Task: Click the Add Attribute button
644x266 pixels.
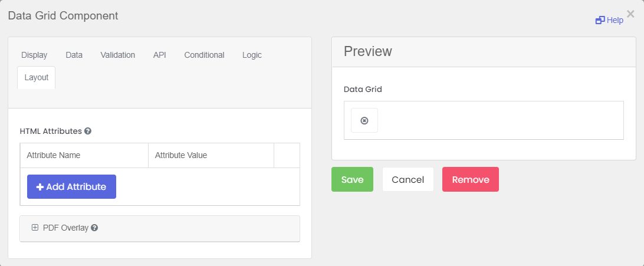Action: [x=71, y=187]
